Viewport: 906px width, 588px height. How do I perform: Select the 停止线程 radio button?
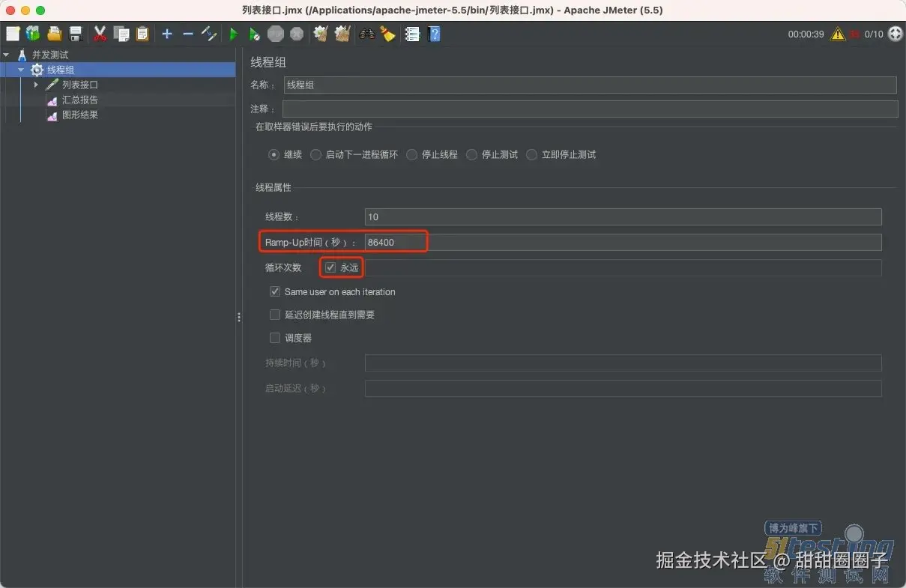(x=411, y=154)
